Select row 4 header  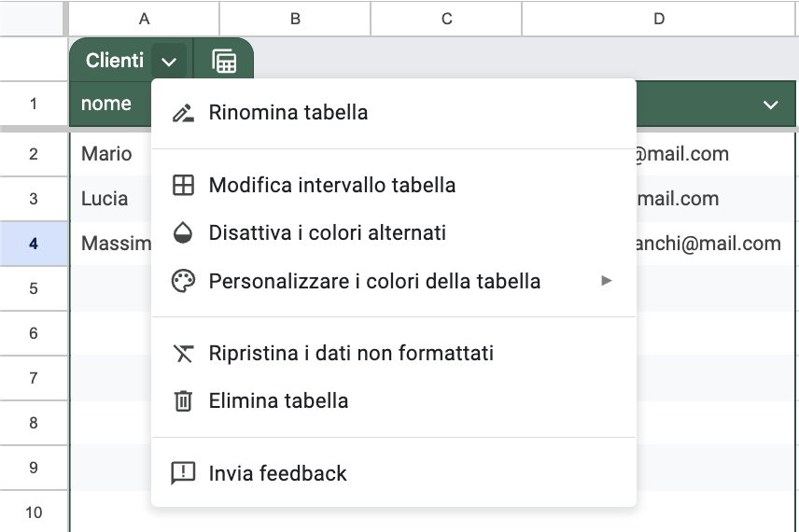pos(34,244)
